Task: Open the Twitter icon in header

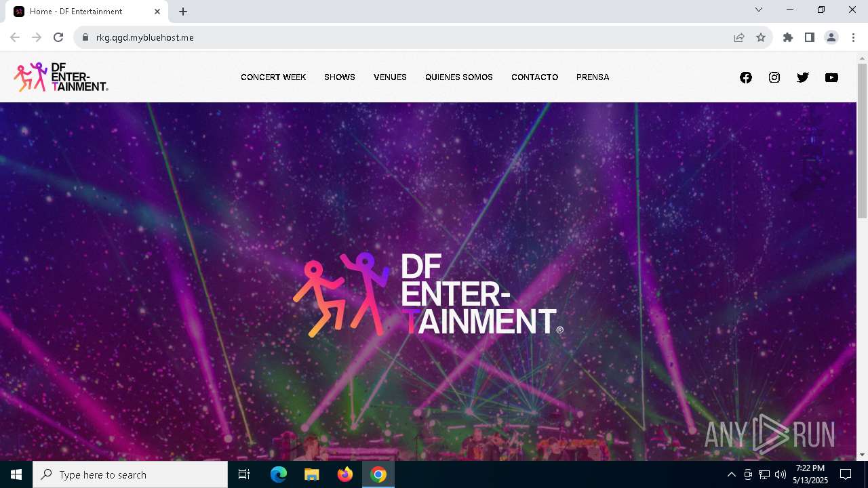Action: 803,77
